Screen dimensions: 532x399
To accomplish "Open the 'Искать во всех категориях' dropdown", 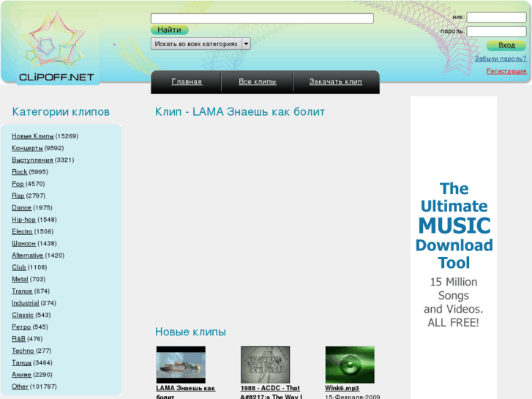I will (201, 44).
